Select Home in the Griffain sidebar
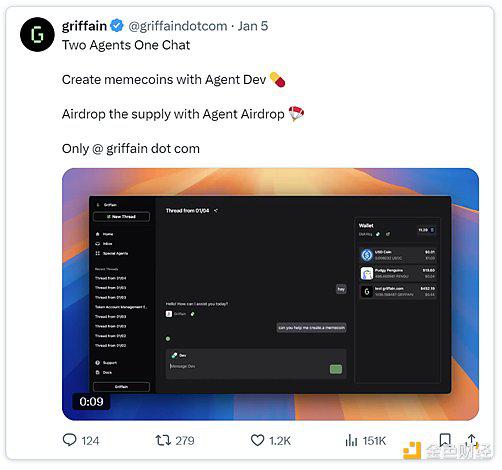502x470 pixels. coord(104,234)
